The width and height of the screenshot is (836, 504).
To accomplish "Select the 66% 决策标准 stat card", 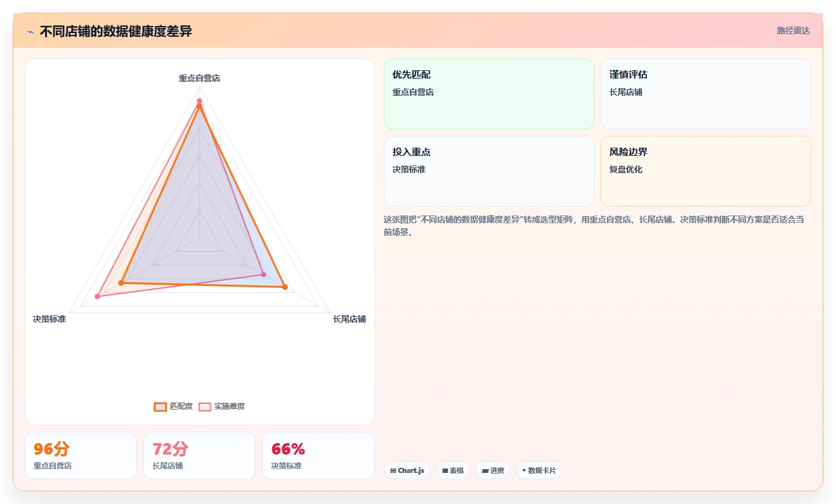I will tap(318, 456).
